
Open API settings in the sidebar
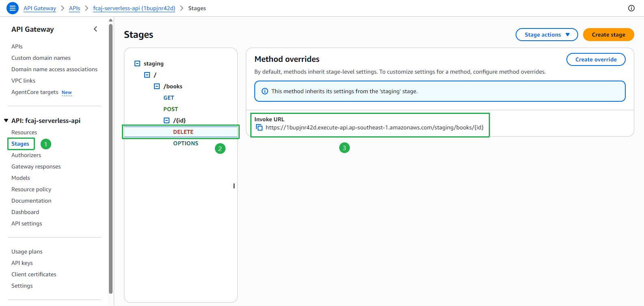[x=27, y=223]
